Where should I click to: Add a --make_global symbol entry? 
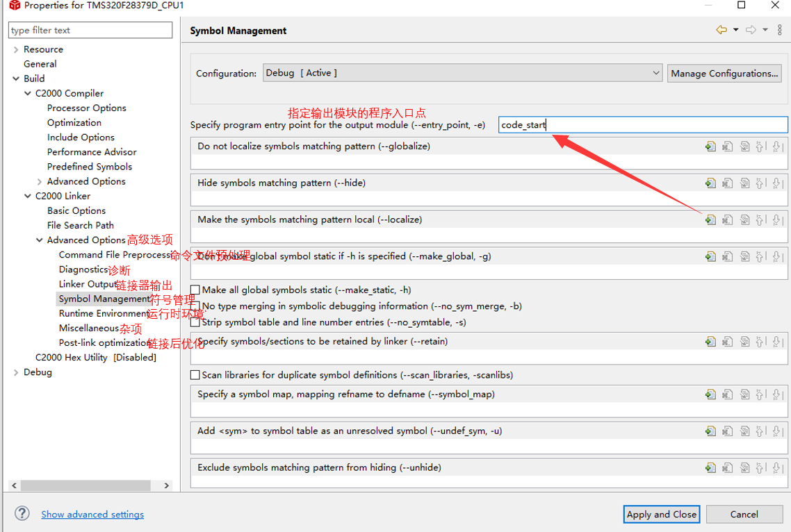click(x=711, y=257)
